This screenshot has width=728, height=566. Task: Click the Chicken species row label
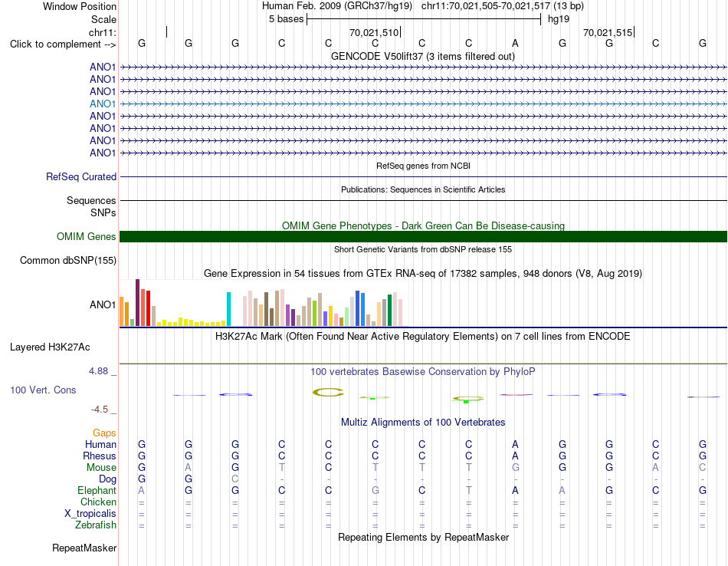click(98, 502)
